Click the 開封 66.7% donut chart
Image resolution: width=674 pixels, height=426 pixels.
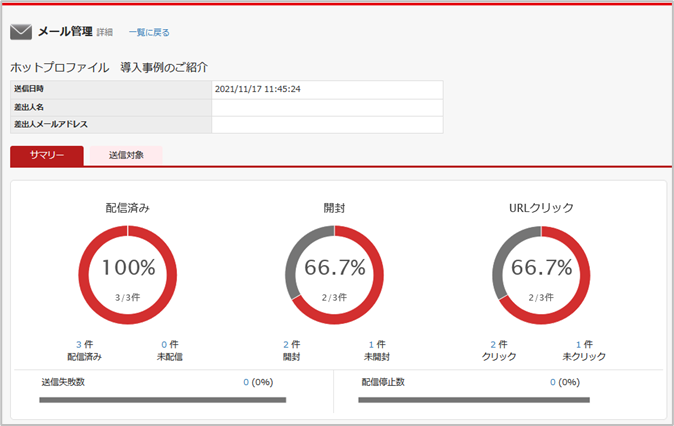coord(334,274)
